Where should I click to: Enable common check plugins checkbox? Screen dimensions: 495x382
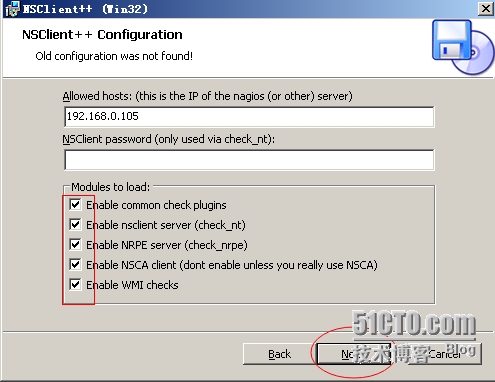75,205
